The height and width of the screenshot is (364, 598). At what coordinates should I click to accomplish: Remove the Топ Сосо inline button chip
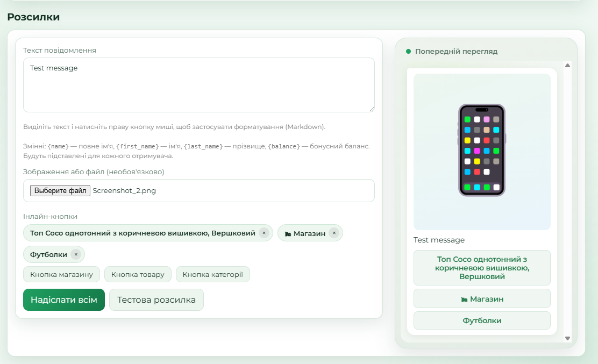pos(264,233)
